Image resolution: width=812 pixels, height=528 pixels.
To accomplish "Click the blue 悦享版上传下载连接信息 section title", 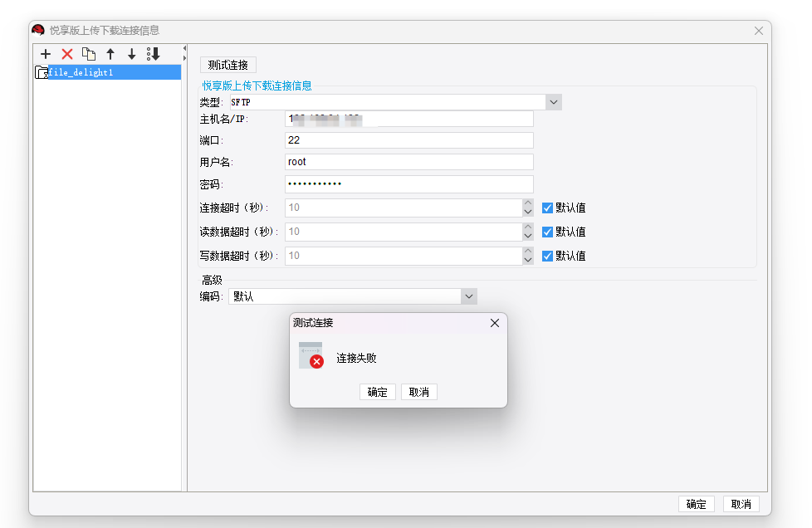I will pos(257,86).
